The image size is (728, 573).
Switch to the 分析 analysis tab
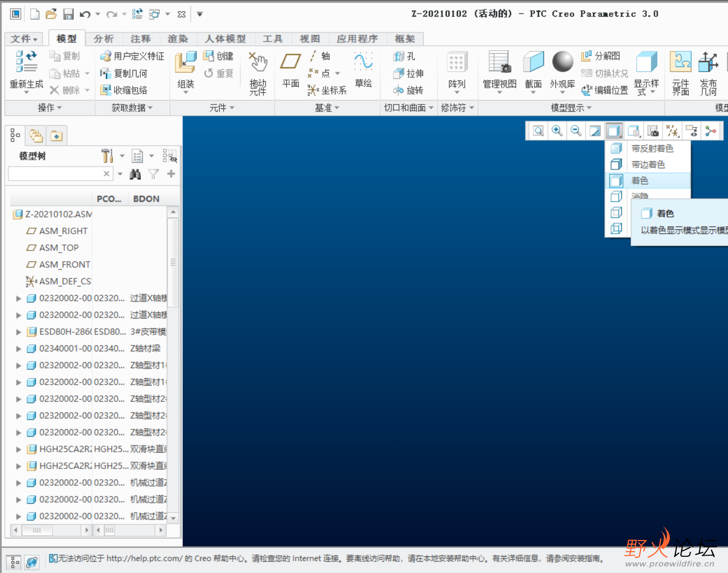(103, 39)
